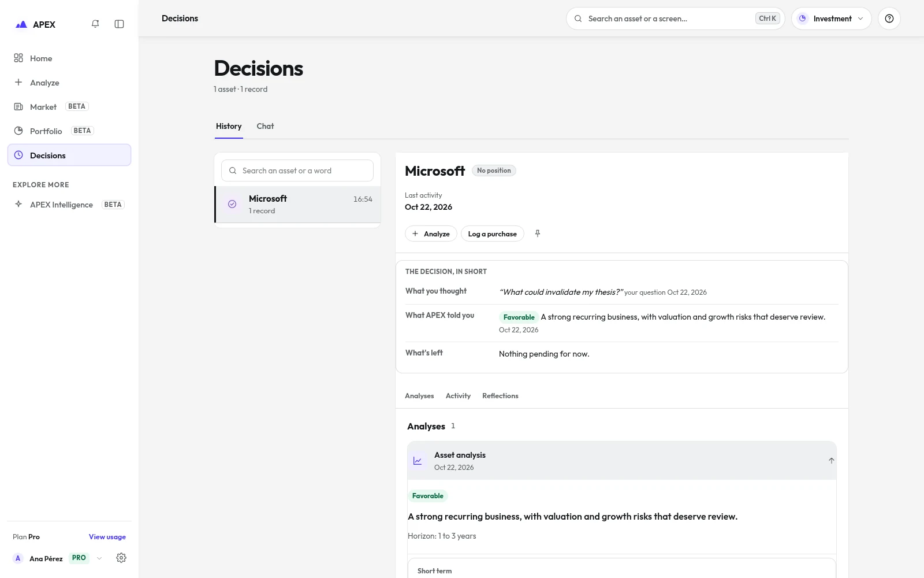The height and width of the screenshot is (578, 924).
Task: Click the Favorable tag beside What APEX told you
Action: point(519,317)
